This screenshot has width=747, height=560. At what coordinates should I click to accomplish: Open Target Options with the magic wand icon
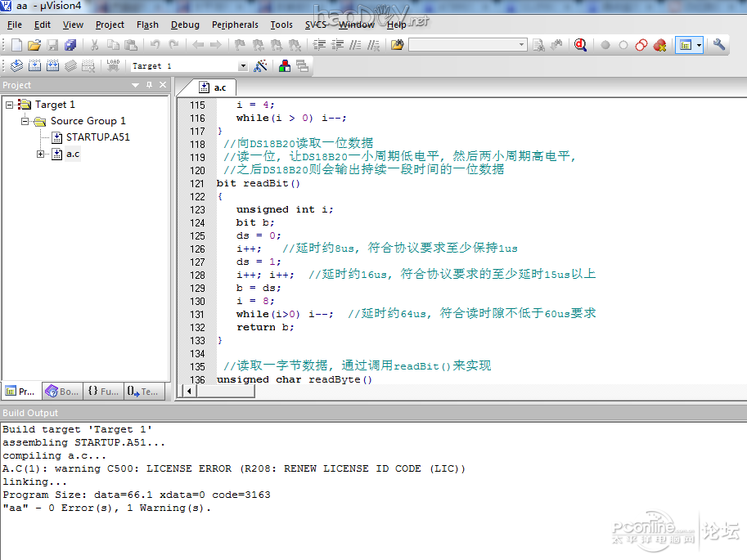tap(261, 66)
